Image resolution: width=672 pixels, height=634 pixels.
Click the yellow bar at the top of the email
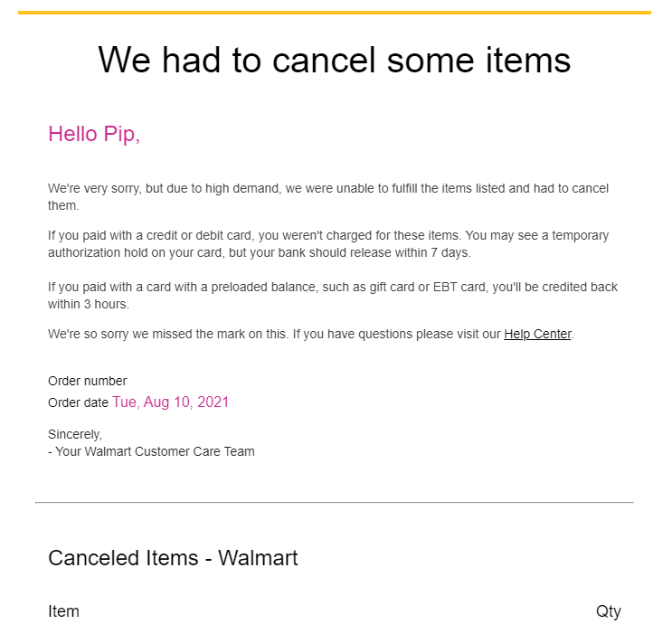[x=335, y=13]
